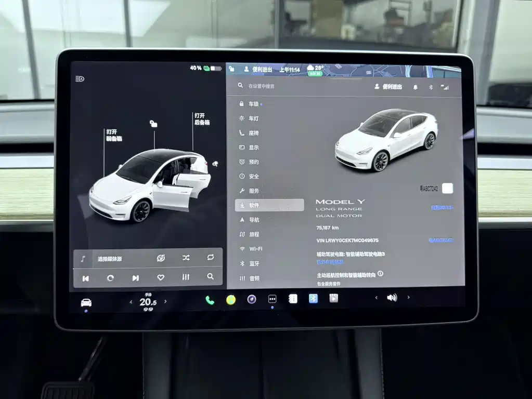Tap the auto high beam headlight icon
Image resolution: width=532 pixels, height=399 pixels.
[x=80, y=79]
